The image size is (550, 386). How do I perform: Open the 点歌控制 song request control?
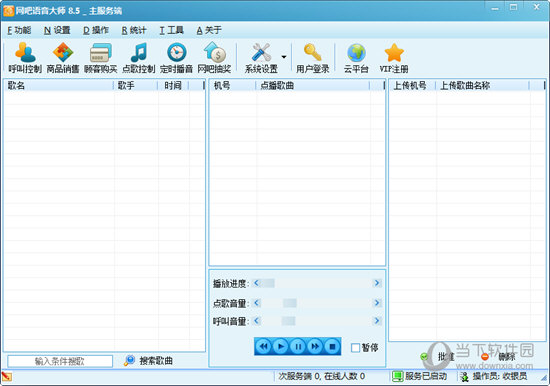pos(139,58)
